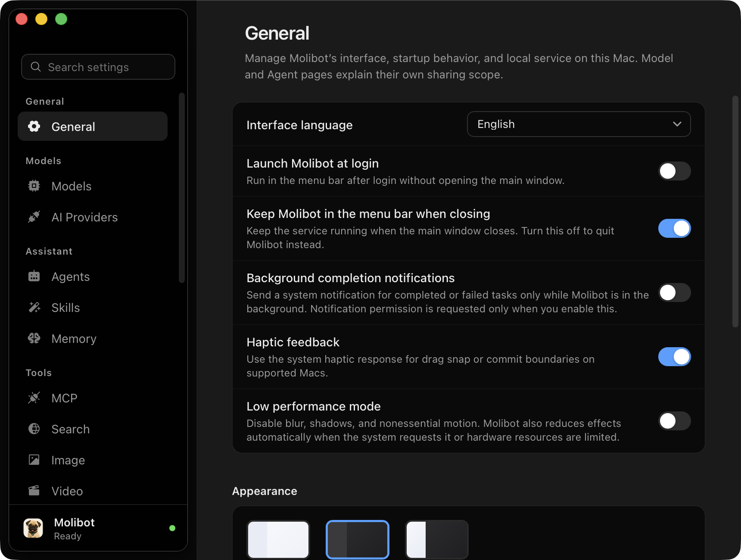Click the Agents robot icon
This screenshot has height=560, width=741.
click(x=34, y=276)
